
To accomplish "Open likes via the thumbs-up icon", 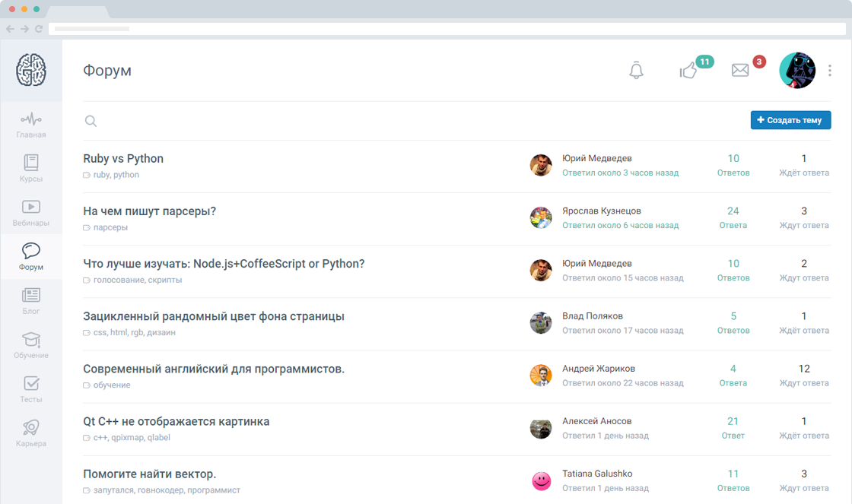I will coord(688,70).
